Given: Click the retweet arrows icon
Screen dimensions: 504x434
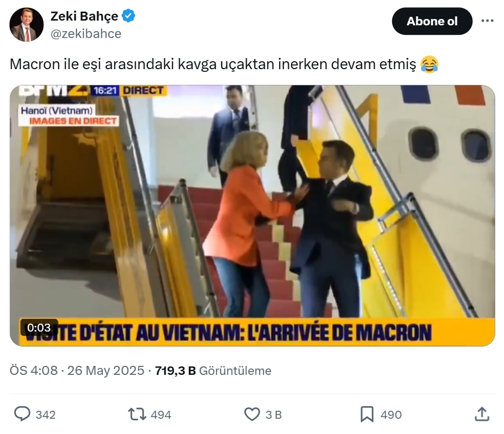Looking at the screenshot, I should click(x=137, y=414).
